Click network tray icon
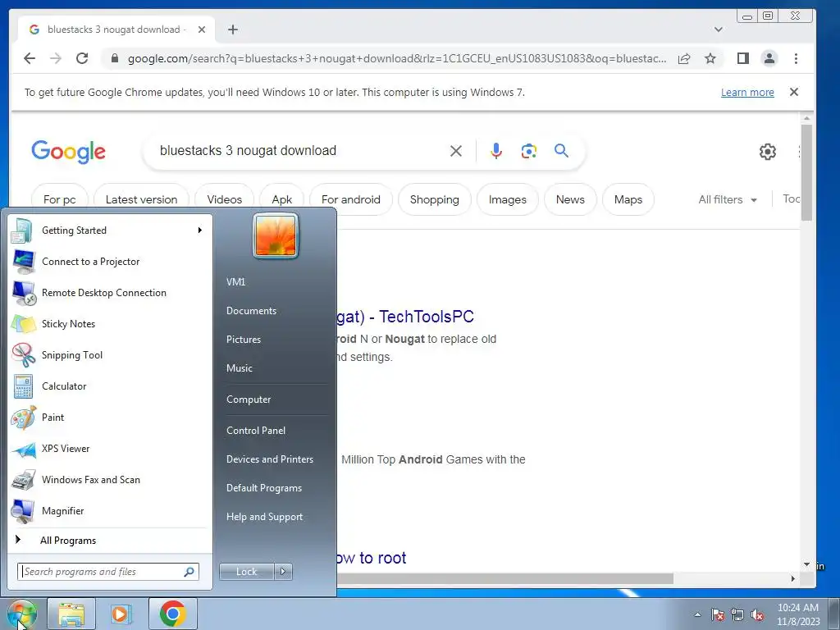Viewport: 840px width, 630px height. pos(737,615)
